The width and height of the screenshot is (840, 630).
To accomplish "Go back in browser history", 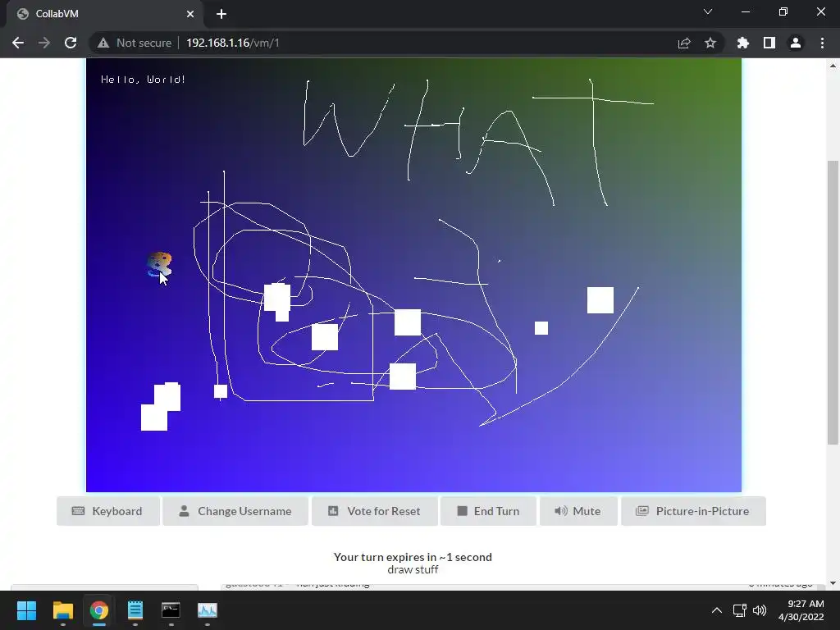I will tap(18, 43).
